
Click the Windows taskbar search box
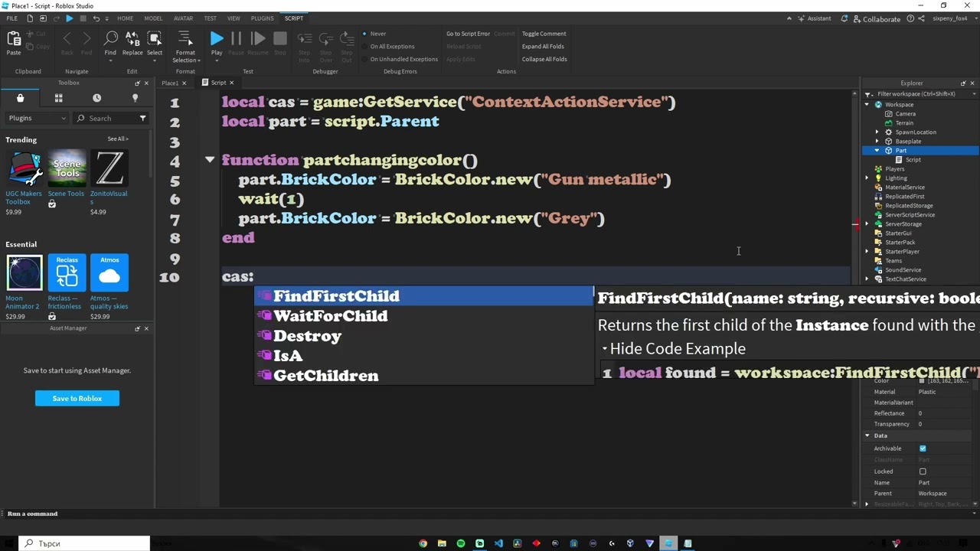pos(84,543)
